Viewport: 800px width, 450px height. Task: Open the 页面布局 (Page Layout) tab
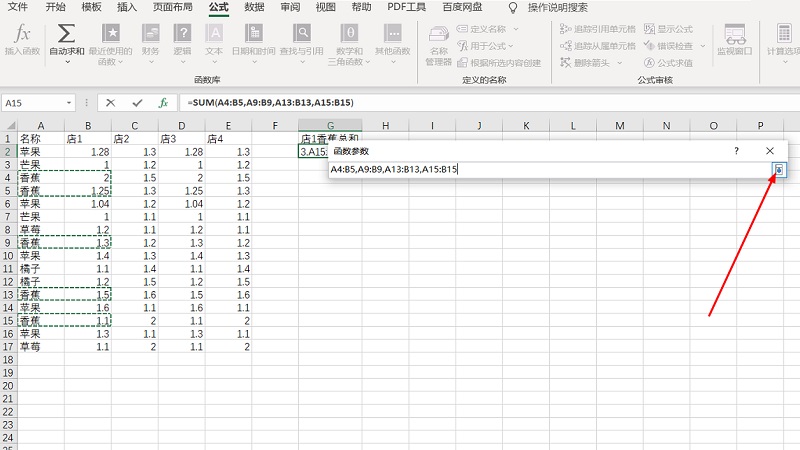[x=173, y=7]
